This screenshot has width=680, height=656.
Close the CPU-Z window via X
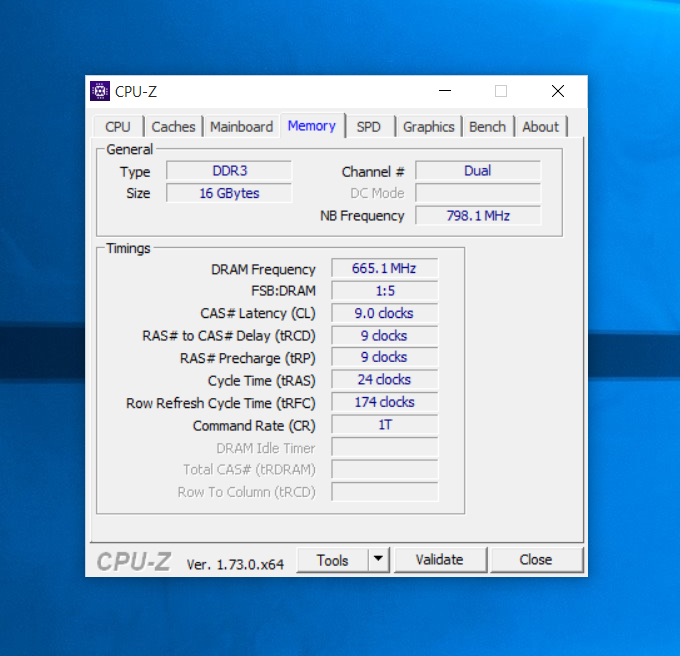coord(558,91)
